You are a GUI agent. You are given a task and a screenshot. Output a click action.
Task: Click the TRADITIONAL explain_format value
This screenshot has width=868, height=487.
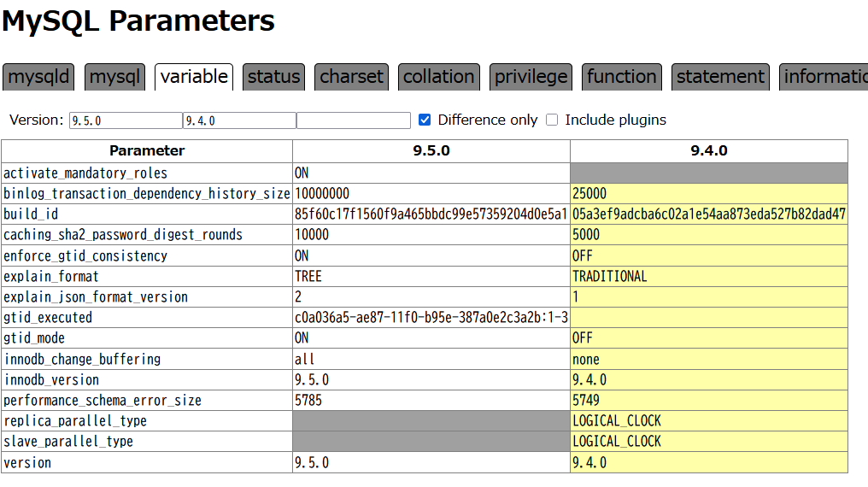tap(609, 276)
